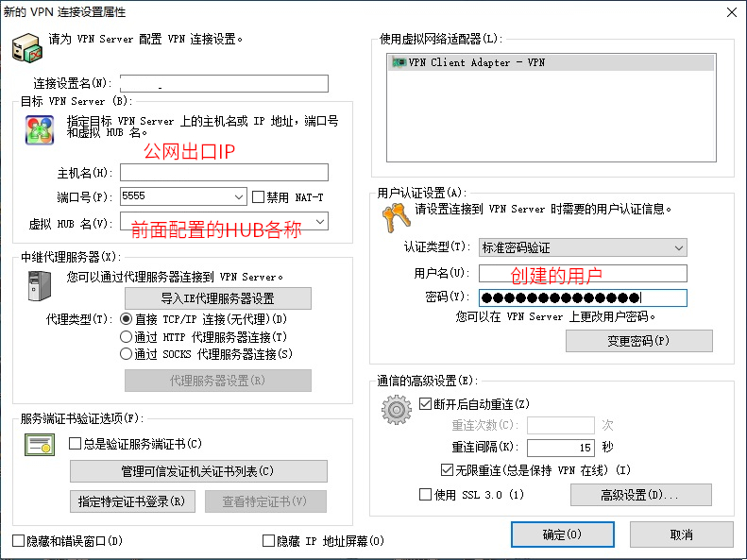The height and width of the screenshot is (560, 747).
Task: Toggle 无限重连(总是保持 VPN 在线) checkbox
Action: [447, 470]
